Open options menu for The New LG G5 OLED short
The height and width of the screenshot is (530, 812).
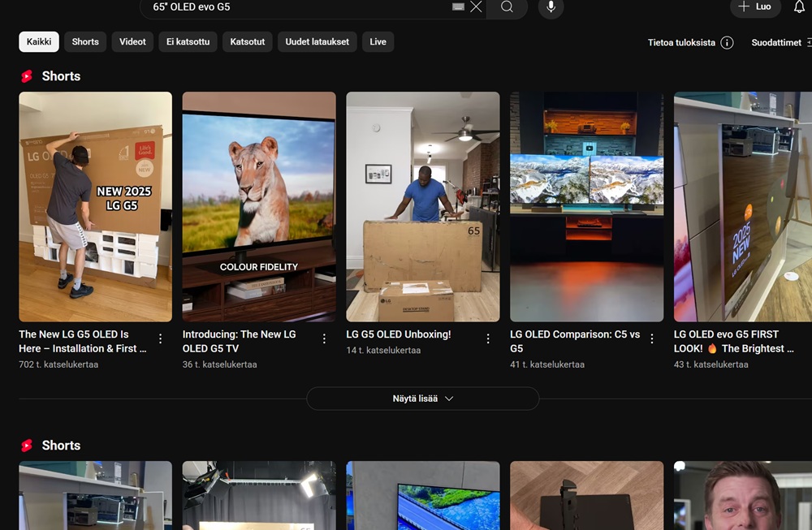161,338
